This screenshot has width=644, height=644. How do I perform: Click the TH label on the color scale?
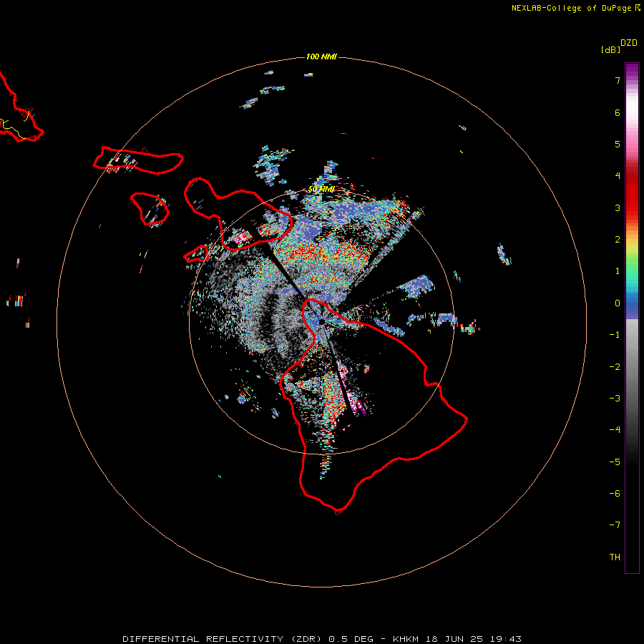tap(615, 557)
